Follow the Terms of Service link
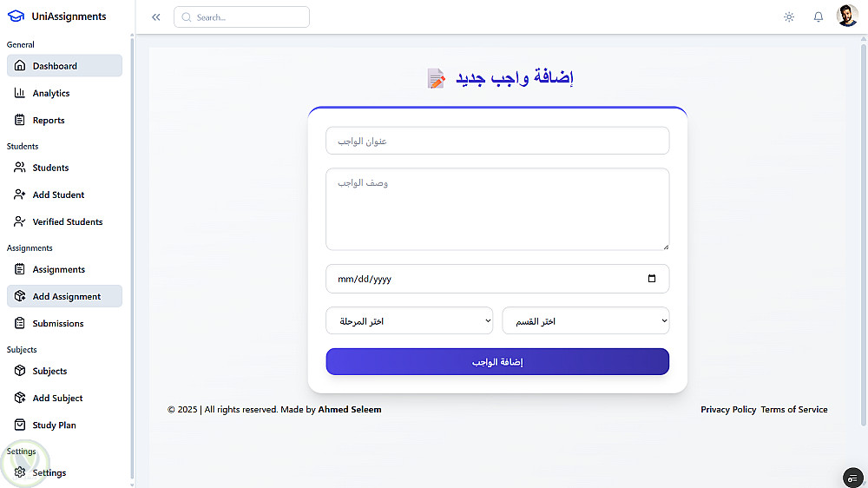 794,410
